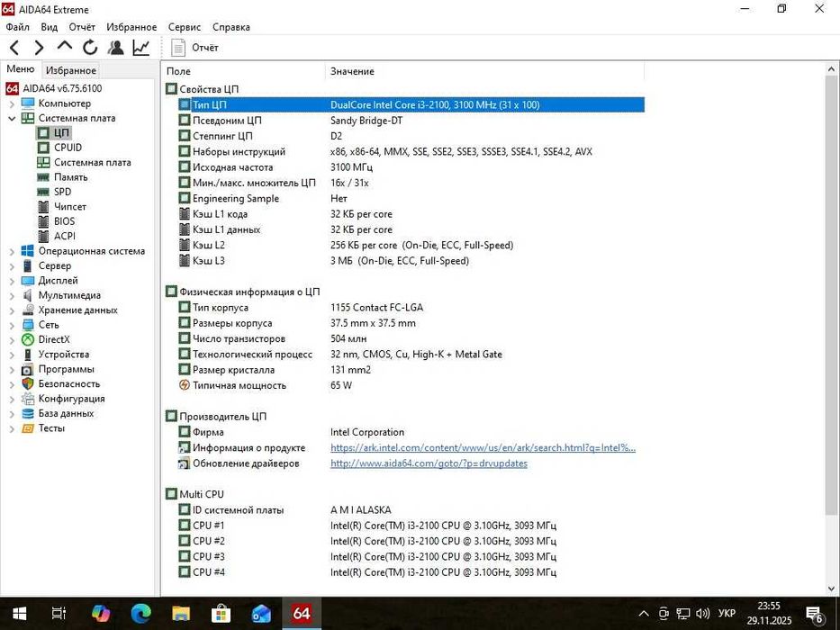Open the Справка menu
Image resolution: width=840 pixels, height=630 pixels.
coord(230,27)
